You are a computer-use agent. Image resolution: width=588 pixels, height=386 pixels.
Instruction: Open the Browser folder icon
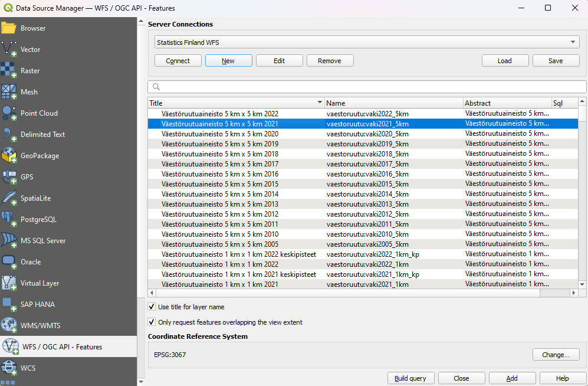pos(9,28)
